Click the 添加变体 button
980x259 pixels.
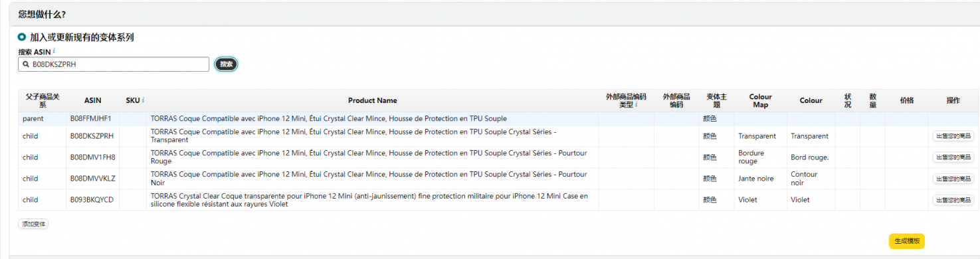point(33,224)
